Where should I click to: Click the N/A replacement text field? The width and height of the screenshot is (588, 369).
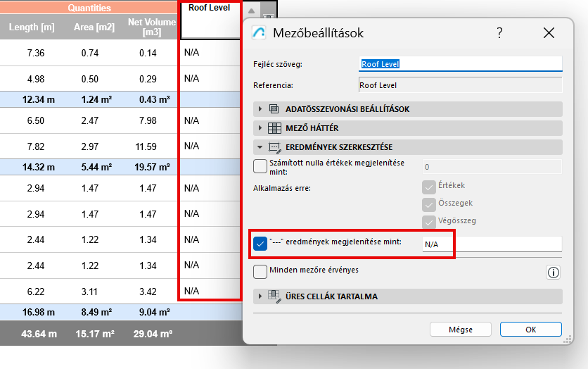tap(492, 244)
